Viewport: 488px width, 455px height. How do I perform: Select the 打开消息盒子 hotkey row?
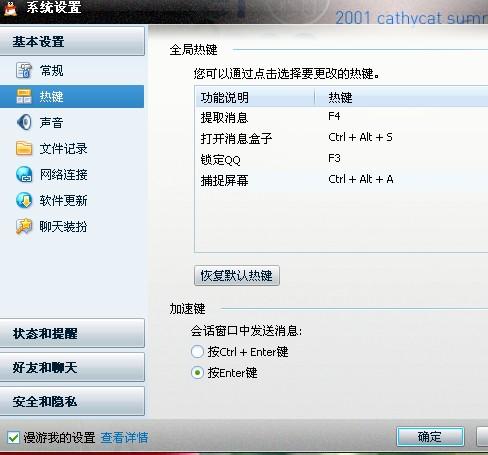(x=342, y=138)
